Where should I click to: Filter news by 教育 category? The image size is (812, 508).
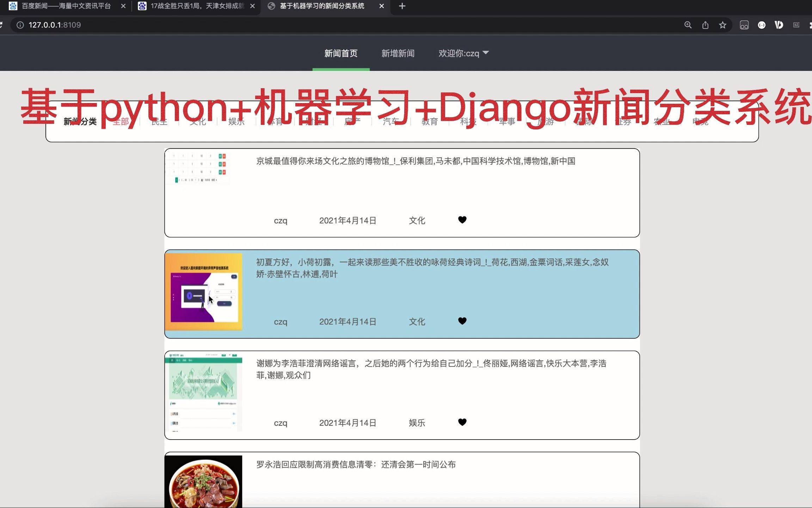430,122
